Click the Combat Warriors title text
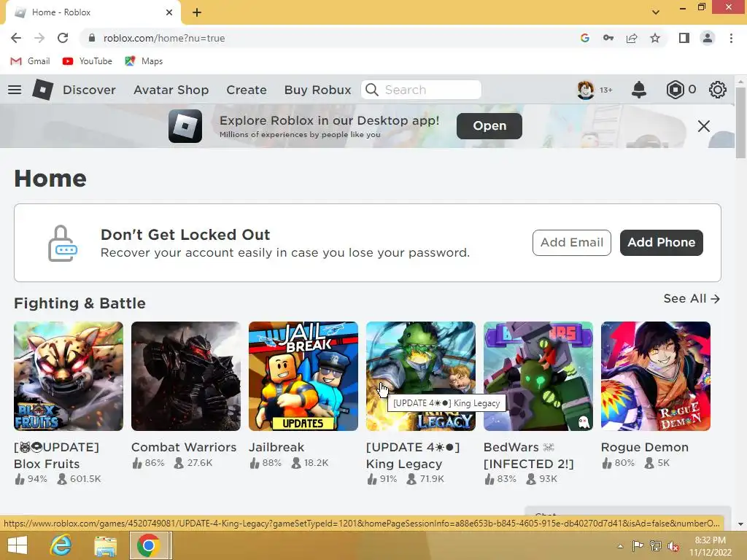Viewport: 747px width, 560px height. (184, 447)
